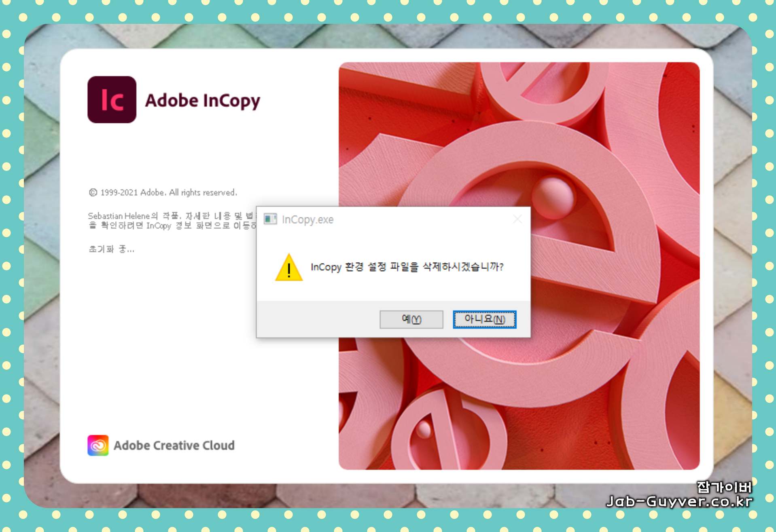Click the pink splash artwork image

click(x=519, y=266)
